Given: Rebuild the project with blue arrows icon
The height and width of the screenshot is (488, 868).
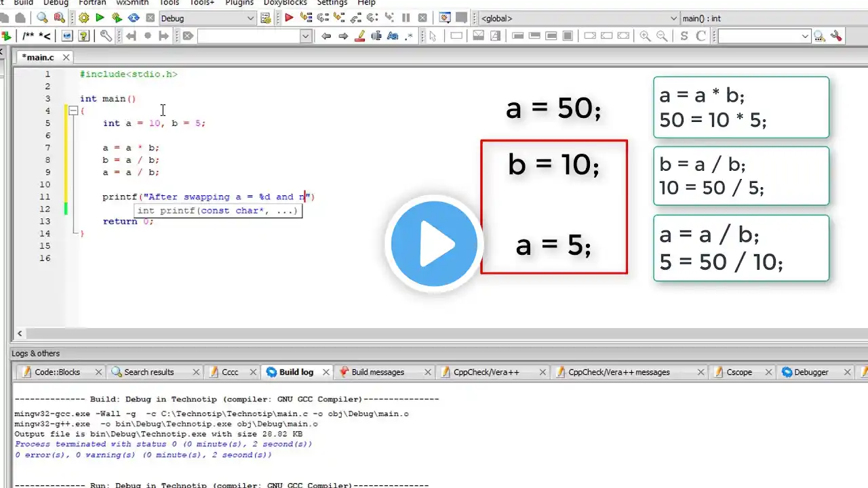Looking at the screenshot, I should [x=134, y=18].
